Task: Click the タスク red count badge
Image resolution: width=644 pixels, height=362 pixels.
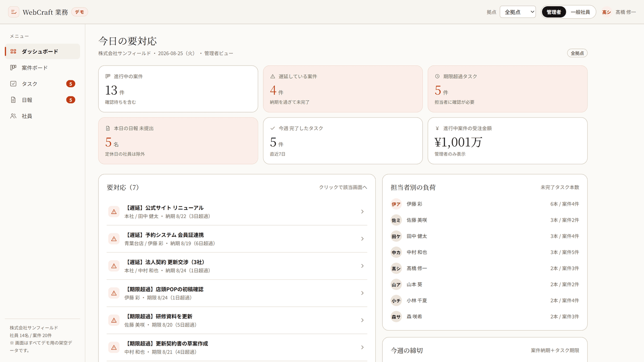Action: tap(71, 84)
